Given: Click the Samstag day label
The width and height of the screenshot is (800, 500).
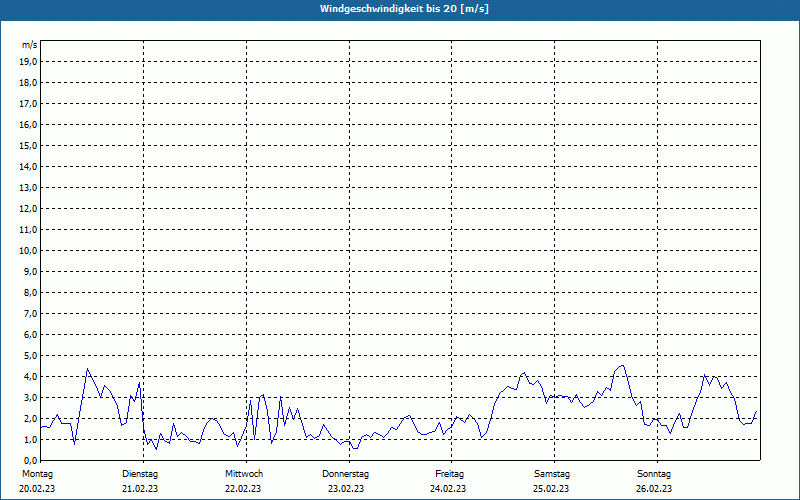Looking at the screenshot, I should tap(552, 474).
